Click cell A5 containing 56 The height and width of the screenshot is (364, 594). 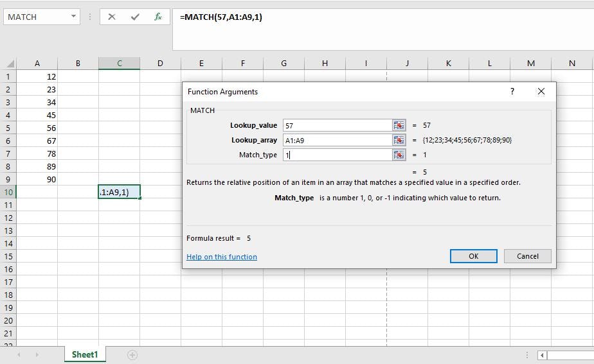pos(37,128)
